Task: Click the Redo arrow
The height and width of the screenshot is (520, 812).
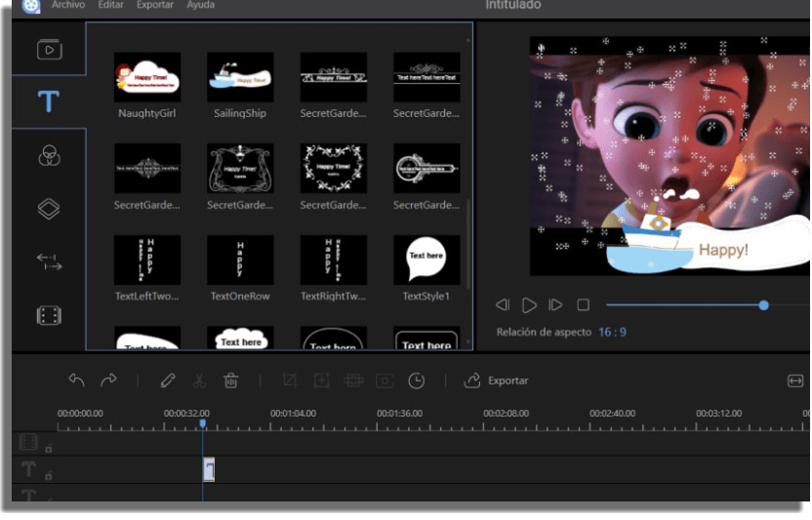Action: tap(108, 380)
